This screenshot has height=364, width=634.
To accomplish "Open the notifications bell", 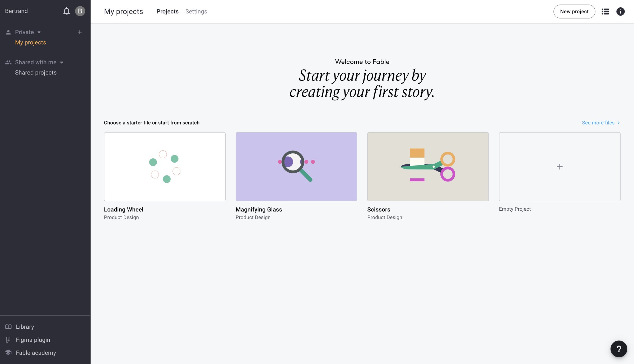I will (x=67, y=11).
